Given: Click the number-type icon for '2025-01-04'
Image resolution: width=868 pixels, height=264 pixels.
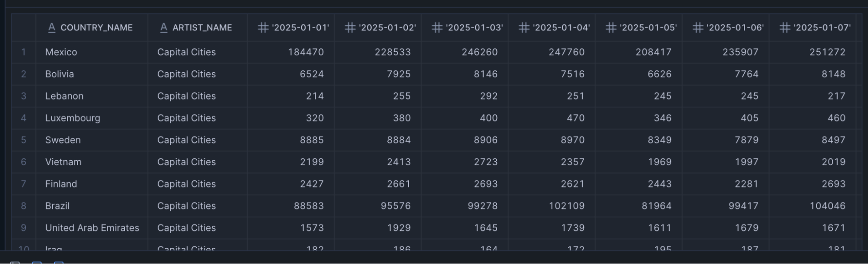Looking at the screenshot, I should click(x=524, y=28).
